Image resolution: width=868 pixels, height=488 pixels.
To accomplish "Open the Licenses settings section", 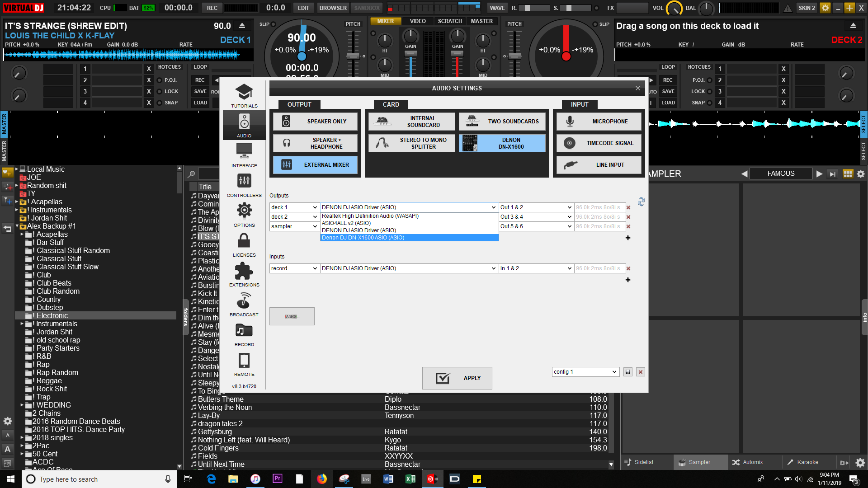I will (x=244, y=244).
